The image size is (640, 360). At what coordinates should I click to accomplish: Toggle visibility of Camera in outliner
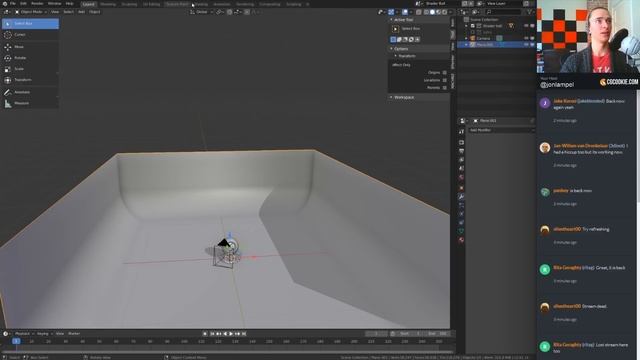(526, 38)
